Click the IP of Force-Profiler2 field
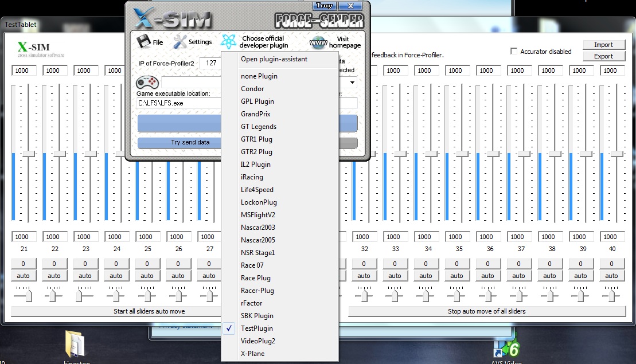Image resolution: width=636 pixels, height=364 pixels. tap(211, 63)
